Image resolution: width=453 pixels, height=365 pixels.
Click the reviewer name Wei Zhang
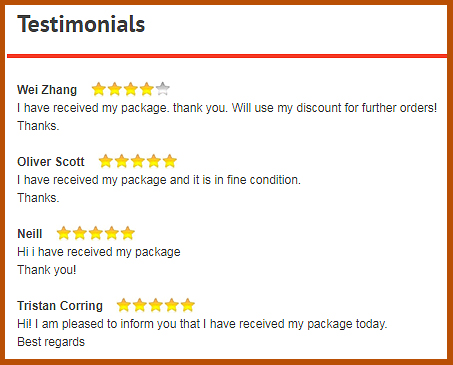47,90
